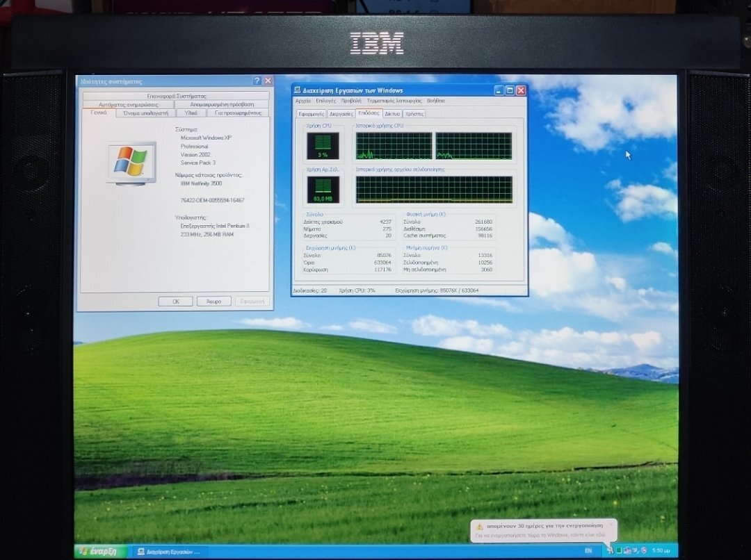Viewport: 751px width, 560px height.
Task: Open the Αρχείο menu in Task Manager
Action: (302, 101)
